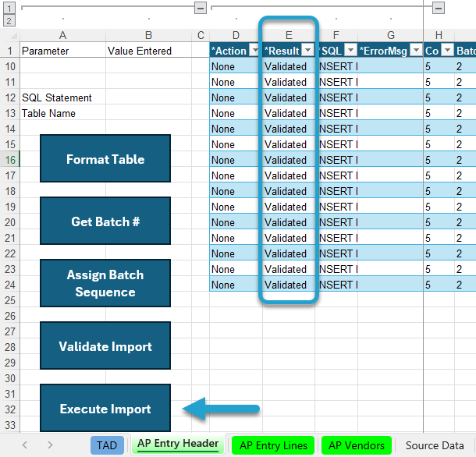Select column E header
The width and height of the screenshot is (476, 457).
pyautogui.click(x=289, y=35)
